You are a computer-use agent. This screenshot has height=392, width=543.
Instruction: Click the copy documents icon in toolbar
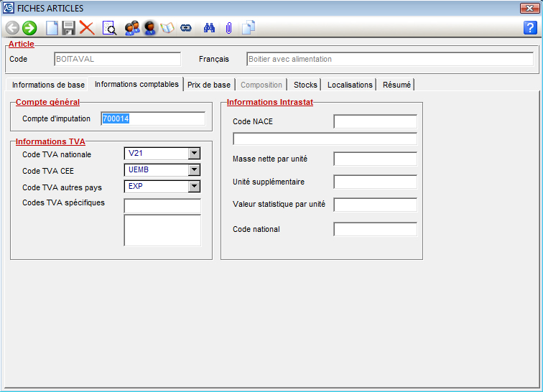249,28
